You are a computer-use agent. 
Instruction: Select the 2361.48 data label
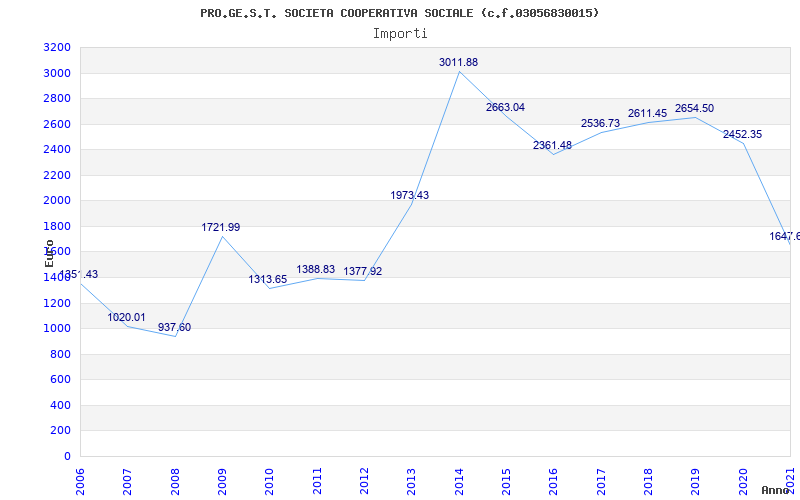tap(553, 145)
